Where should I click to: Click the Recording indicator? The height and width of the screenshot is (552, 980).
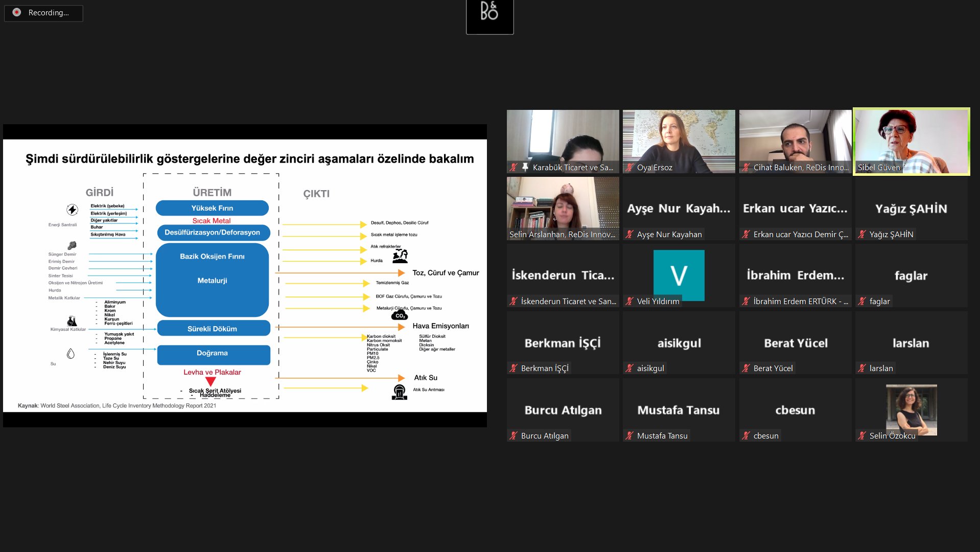[x=43, y=13]
